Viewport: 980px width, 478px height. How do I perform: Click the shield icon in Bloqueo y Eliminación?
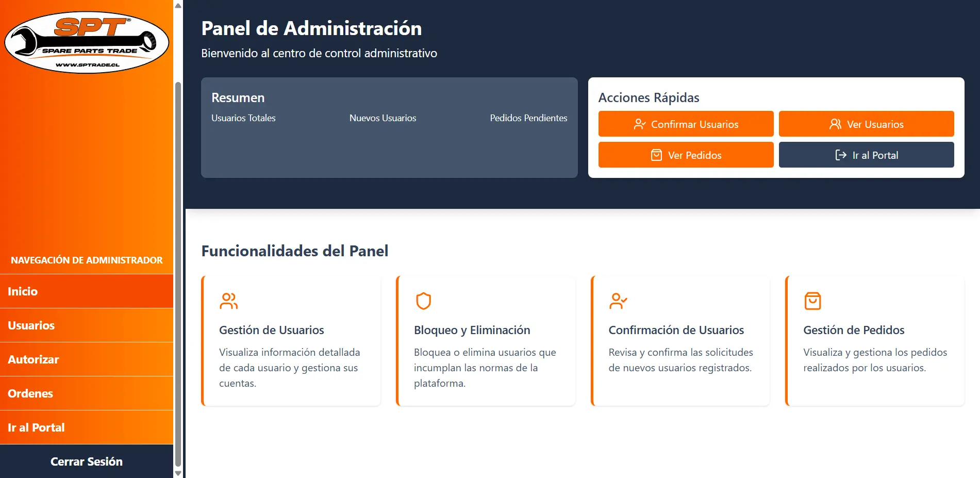pyautogui.click(x=423, y=301)
